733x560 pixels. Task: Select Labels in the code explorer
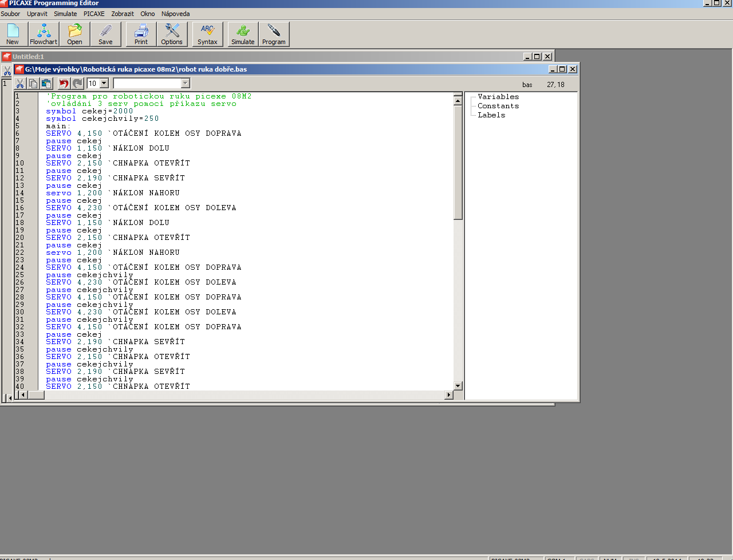coord(491,115)
